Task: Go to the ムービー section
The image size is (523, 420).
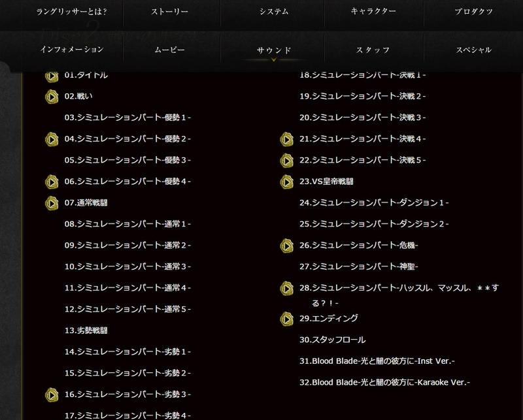Action: (x=169, y=50)
